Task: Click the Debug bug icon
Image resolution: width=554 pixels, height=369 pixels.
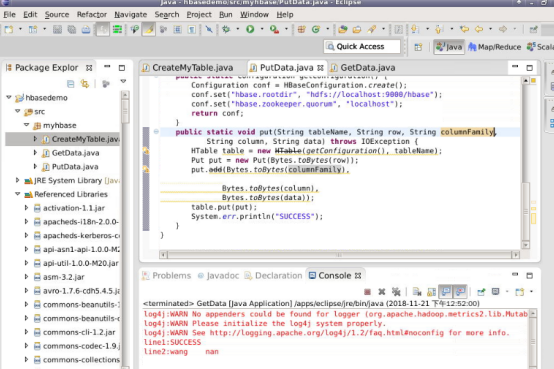Action: [x=226, y=29]
